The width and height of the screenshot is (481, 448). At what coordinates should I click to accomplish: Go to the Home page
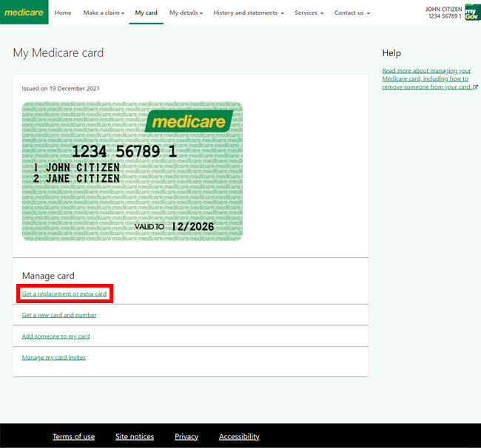coord(63,13)
